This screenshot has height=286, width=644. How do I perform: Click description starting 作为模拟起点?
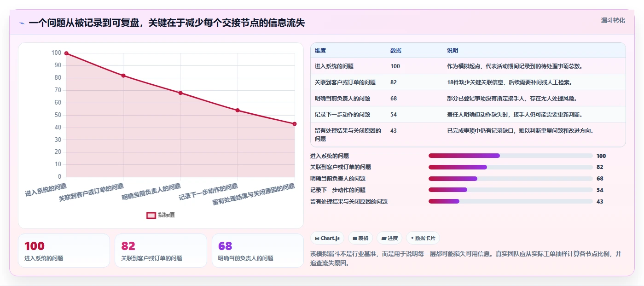515,66
